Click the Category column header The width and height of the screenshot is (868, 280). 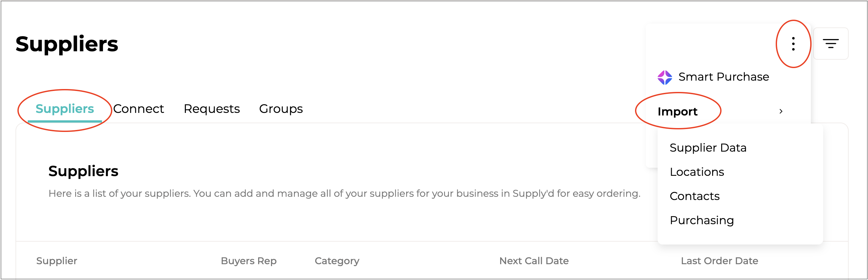[x=337, y=261]
